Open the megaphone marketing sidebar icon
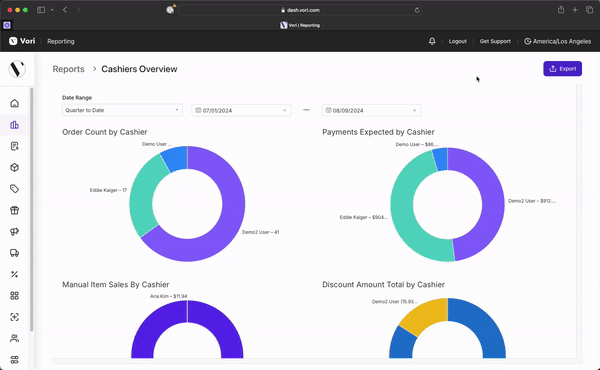 click(x=15, y=231)
